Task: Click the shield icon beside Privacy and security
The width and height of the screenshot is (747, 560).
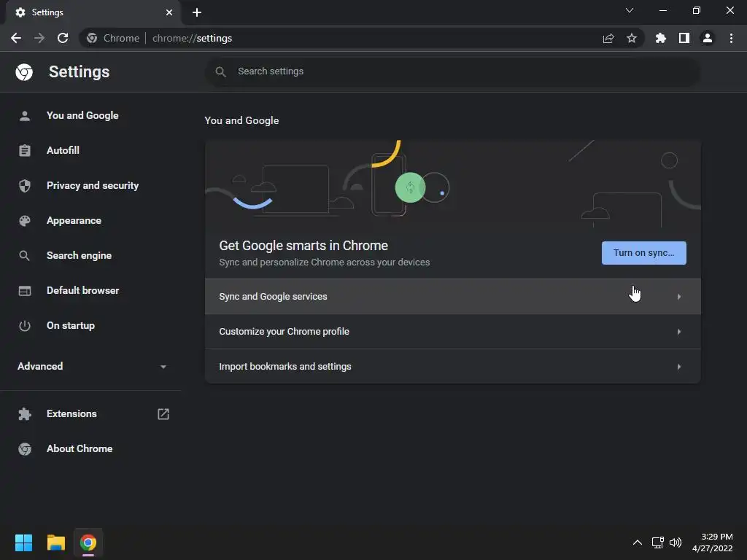Action: click(25, 186)
